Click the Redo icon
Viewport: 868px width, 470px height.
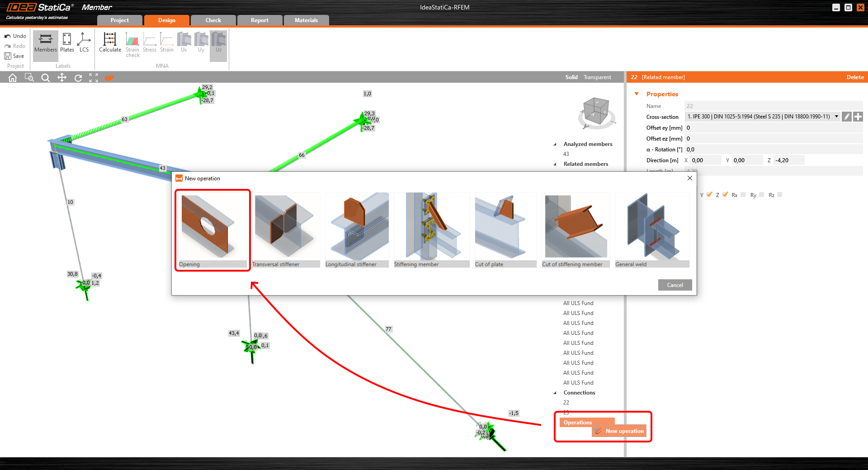pyautogui.click(x=8, y=46)
